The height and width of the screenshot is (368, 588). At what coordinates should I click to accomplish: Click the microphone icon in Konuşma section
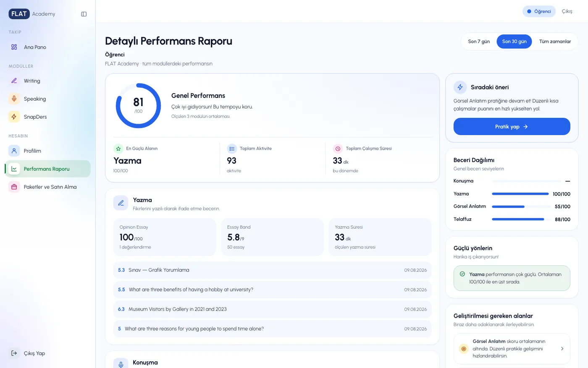click(x=121, y=364)
